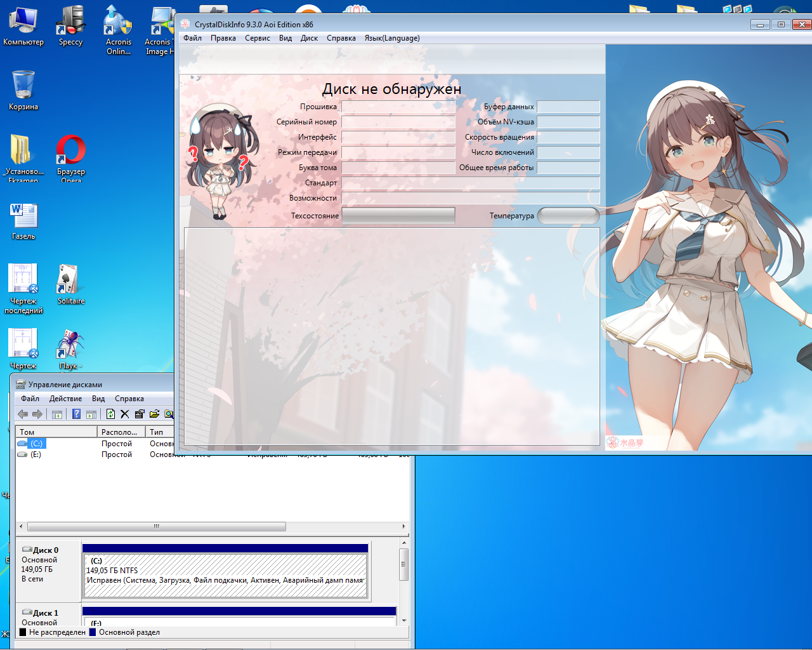Click the left scroll arrow of the volume list
The height and width of the screenshot is (650, 812).
coord(21,526)
